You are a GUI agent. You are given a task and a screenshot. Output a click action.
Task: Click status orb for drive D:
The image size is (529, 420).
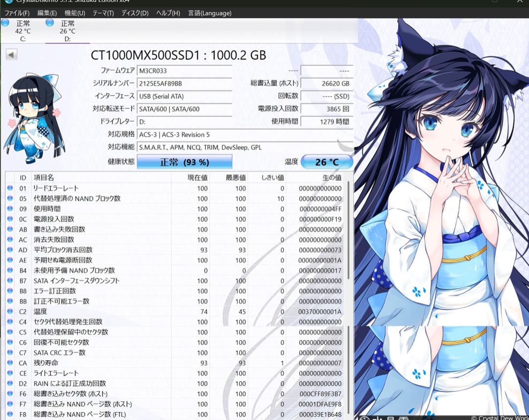(x=49, y=23)
